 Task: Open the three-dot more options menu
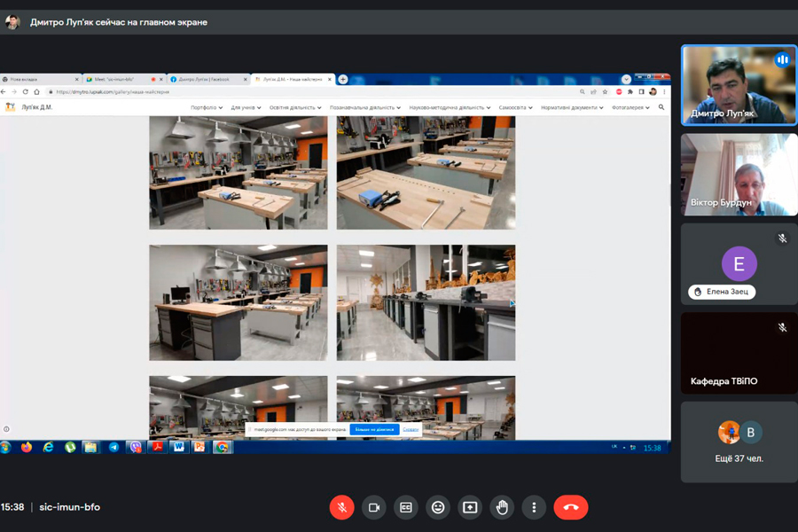534,507
